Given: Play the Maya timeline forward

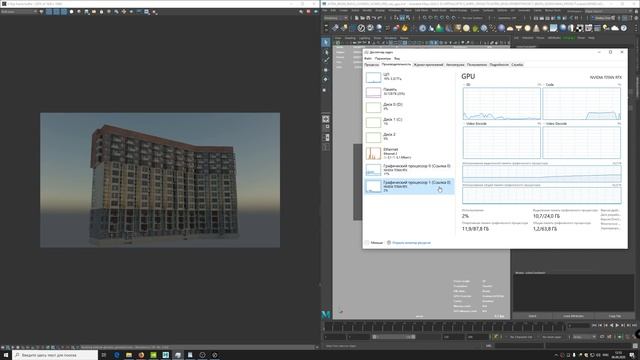Looking at the screenshot, I should point(617,325).
